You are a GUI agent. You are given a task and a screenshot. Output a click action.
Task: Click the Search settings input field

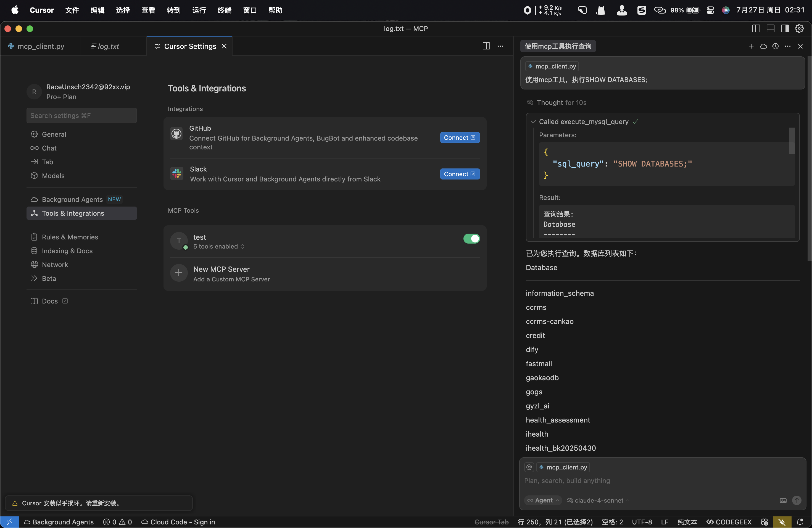tap(81, 116)
